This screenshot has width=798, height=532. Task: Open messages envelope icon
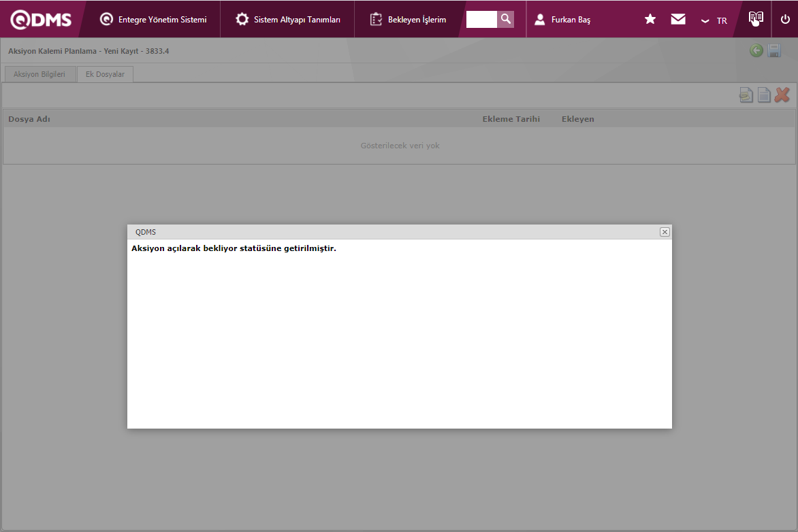(678, 19)
